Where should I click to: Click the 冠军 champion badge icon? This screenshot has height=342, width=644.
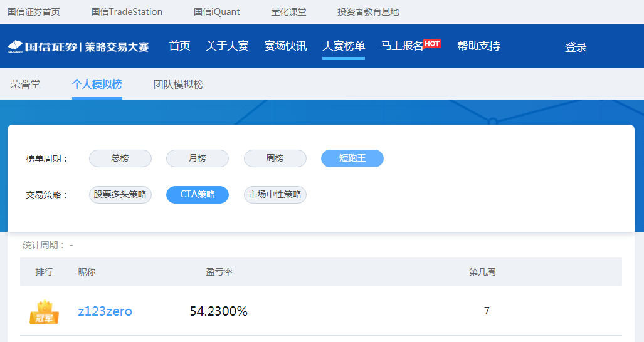click(44, 312)
